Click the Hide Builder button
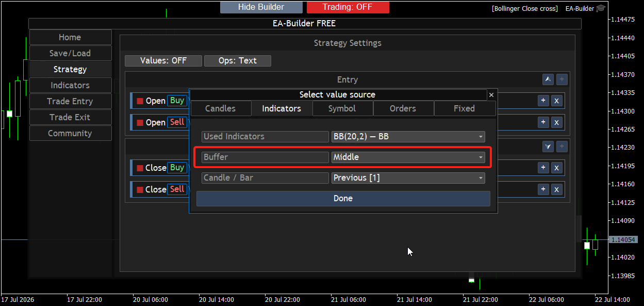This screenshot has width=644, height=306. point(261,7)
